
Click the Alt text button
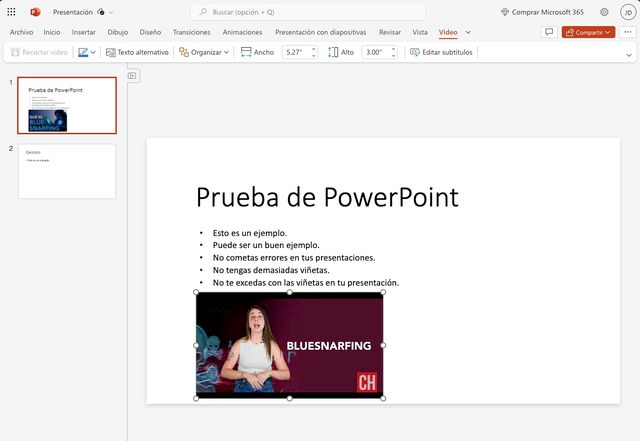pyautogui.click(x=137, y=52)
